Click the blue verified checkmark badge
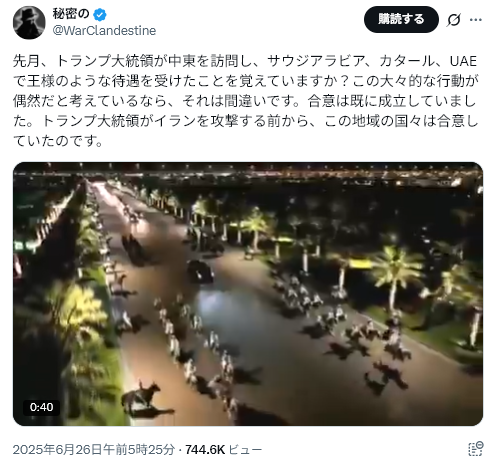Image resolution: width=494 pixels, height=466 pixels. (x=99, y=14)
